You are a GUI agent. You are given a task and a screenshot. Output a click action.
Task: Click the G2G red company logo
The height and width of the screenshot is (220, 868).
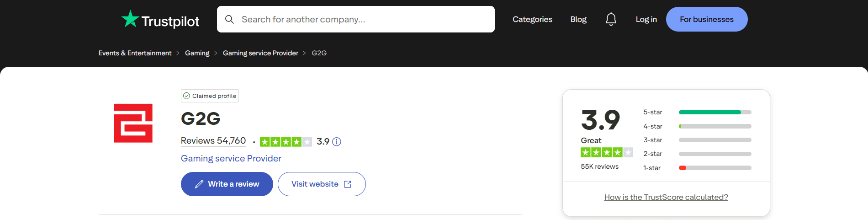click(133, 123)
